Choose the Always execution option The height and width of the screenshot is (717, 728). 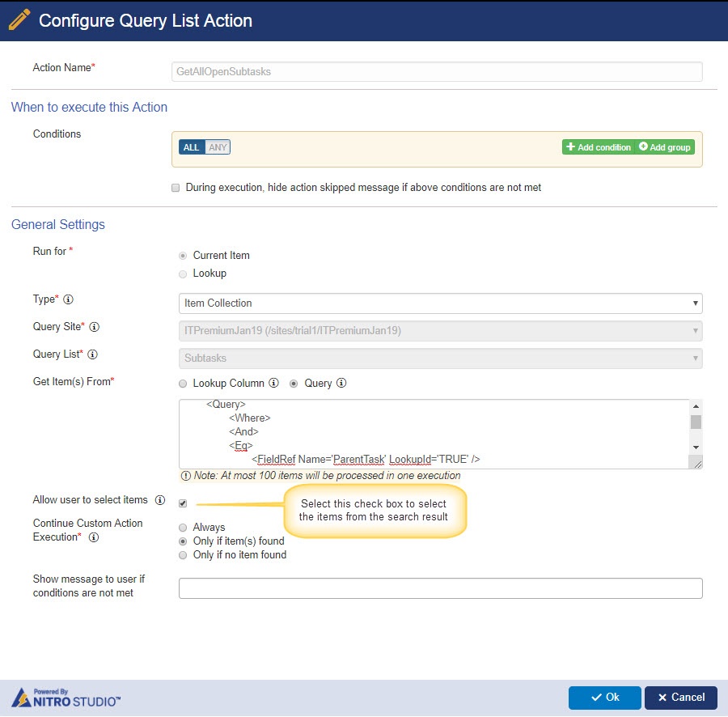tap(183, 527)
